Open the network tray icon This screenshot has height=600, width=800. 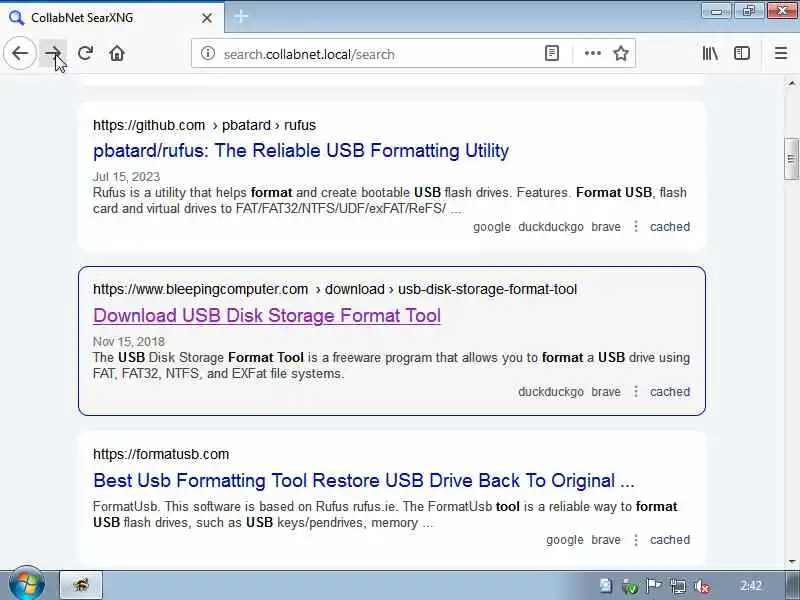(678, 586)
